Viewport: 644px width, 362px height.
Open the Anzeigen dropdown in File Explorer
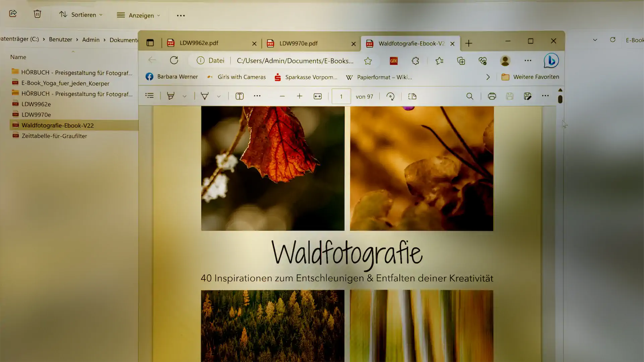[x=138, y=15]
